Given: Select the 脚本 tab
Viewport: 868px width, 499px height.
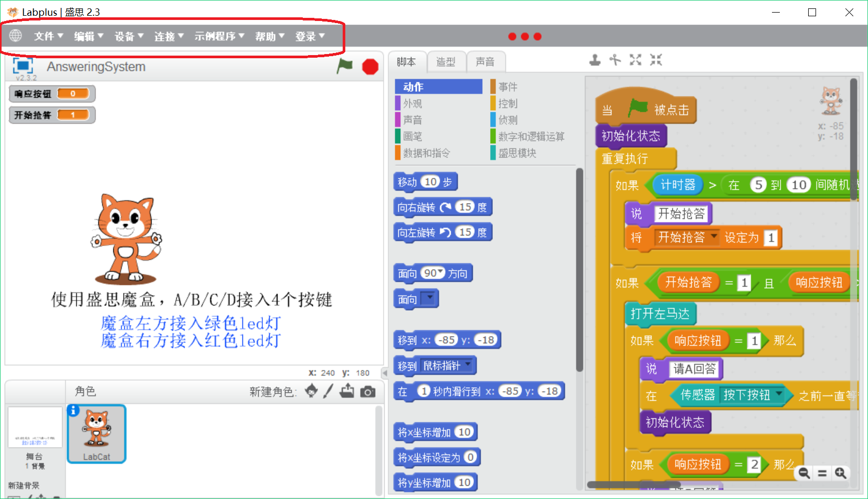Looking at the screenshot, I should (x=407, y=62).
